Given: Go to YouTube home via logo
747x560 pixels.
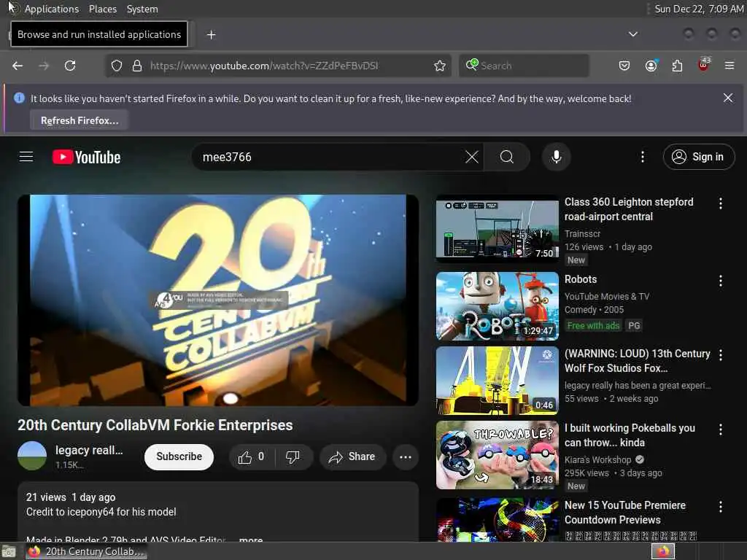Looking at the screenshot, I should point(86,157).
